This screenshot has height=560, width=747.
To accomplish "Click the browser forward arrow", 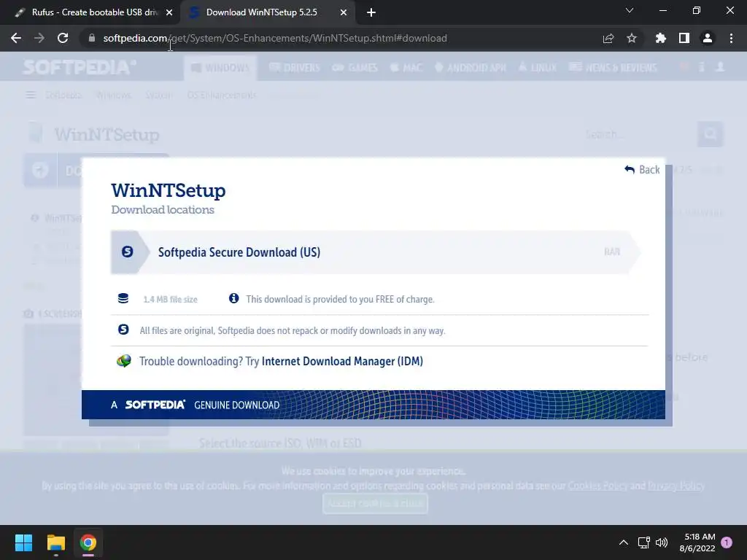I will [39, 38].
